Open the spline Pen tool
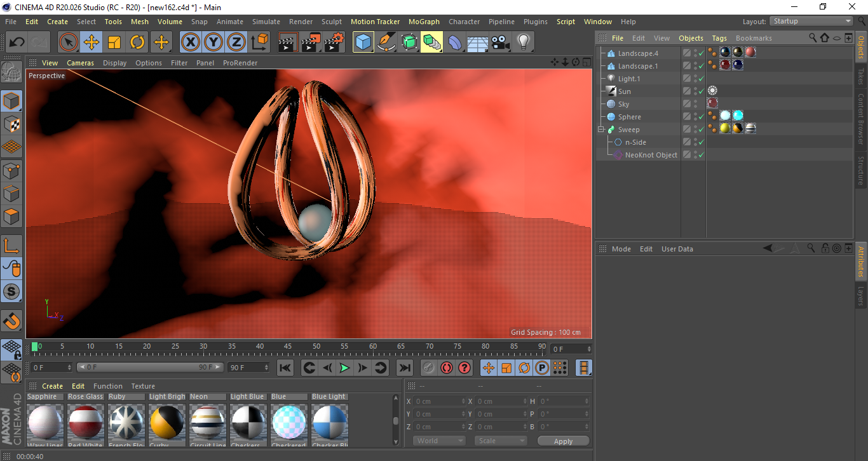The width and height of the screenshot is (868, 461). 386,43
